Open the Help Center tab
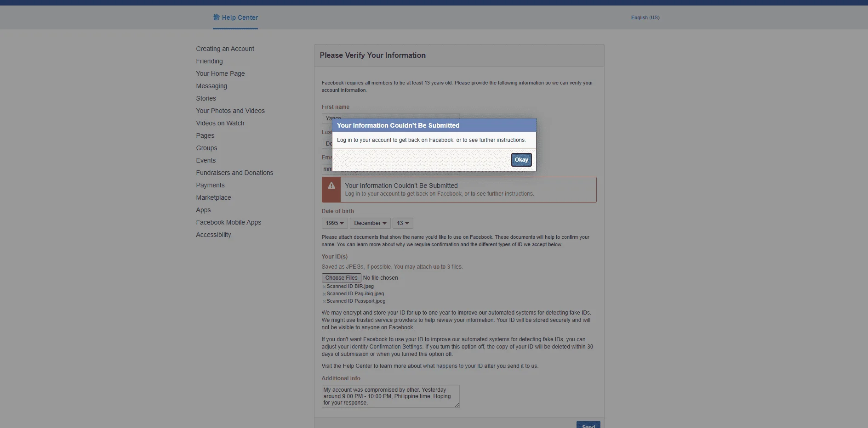This screenshot has width=868, height=428. click(x=235, y=17)
